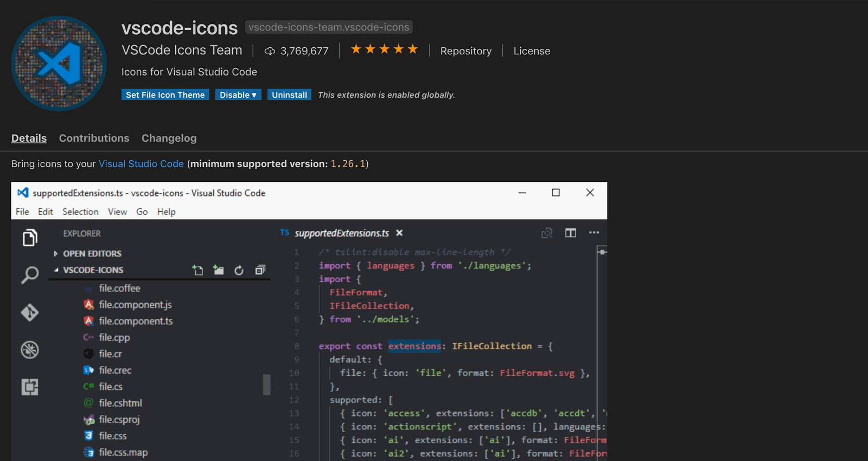Screen dimensions: 868x461
Task: Open the Repository link
Action: click(x=466, y=50)
